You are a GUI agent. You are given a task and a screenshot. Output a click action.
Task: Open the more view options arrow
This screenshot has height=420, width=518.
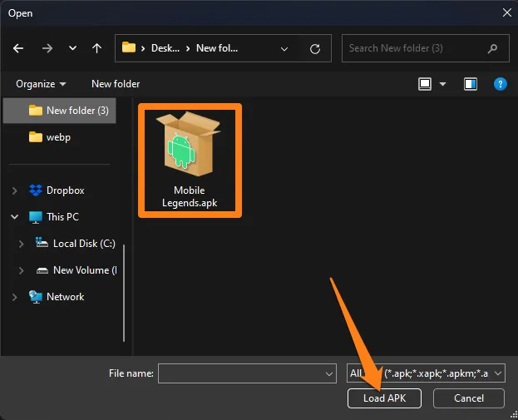tap(442, 84)
